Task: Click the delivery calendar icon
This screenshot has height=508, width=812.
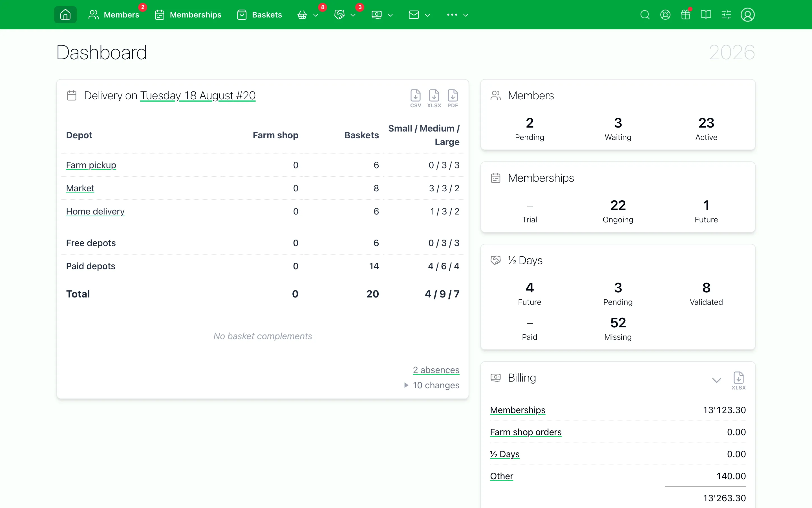Action: coord(71,95)
